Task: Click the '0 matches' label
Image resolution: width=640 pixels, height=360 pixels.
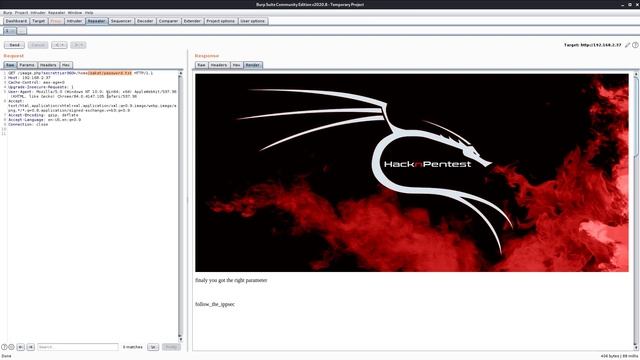Action: [133, 347]
